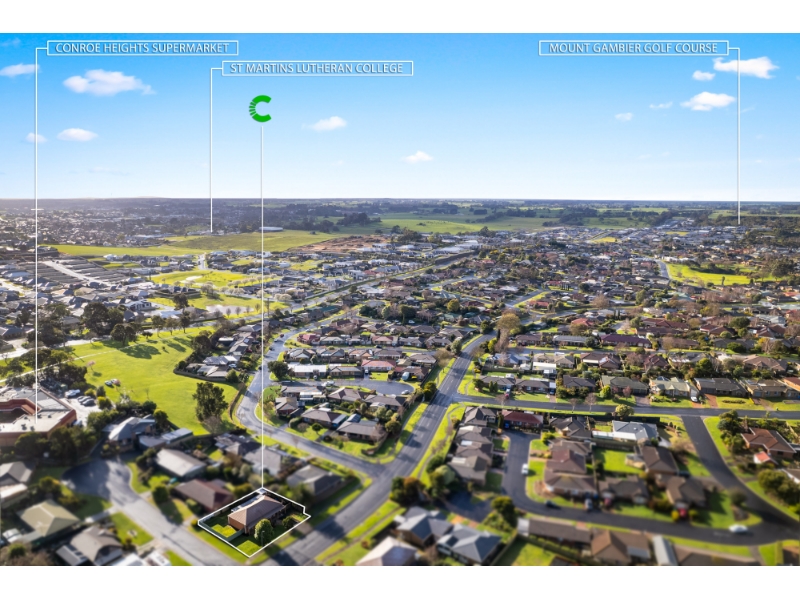
Task: Click the red-roofed house right of main road
Action: point(521,419)
